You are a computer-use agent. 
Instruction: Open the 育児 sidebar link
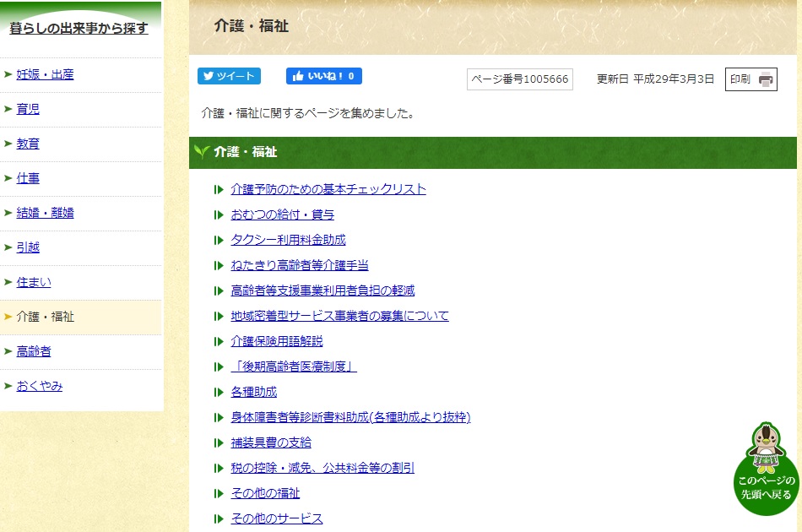point(28,109)
